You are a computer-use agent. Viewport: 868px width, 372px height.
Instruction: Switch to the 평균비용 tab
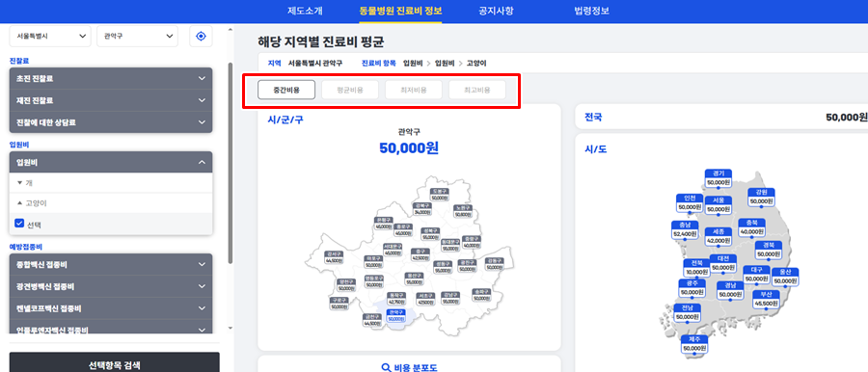point(350,90)
